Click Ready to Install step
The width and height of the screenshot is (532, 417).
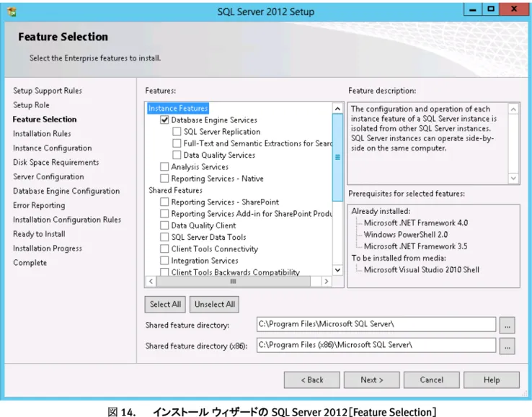[39, 234]
